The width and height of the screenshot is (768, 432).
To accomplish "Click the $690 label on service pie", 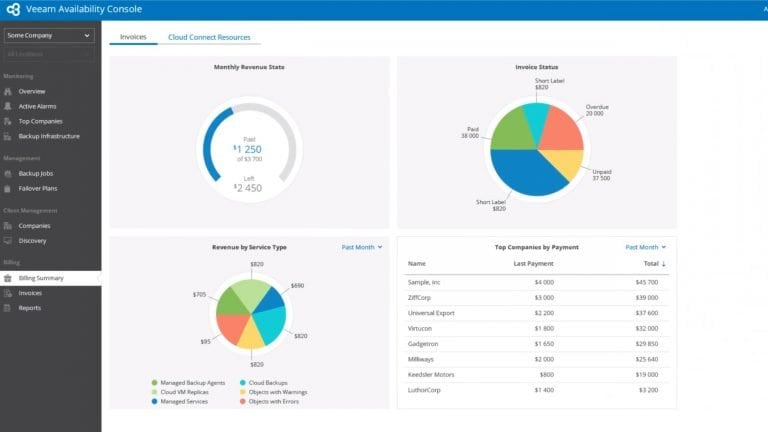I will [x=297, y=286].
